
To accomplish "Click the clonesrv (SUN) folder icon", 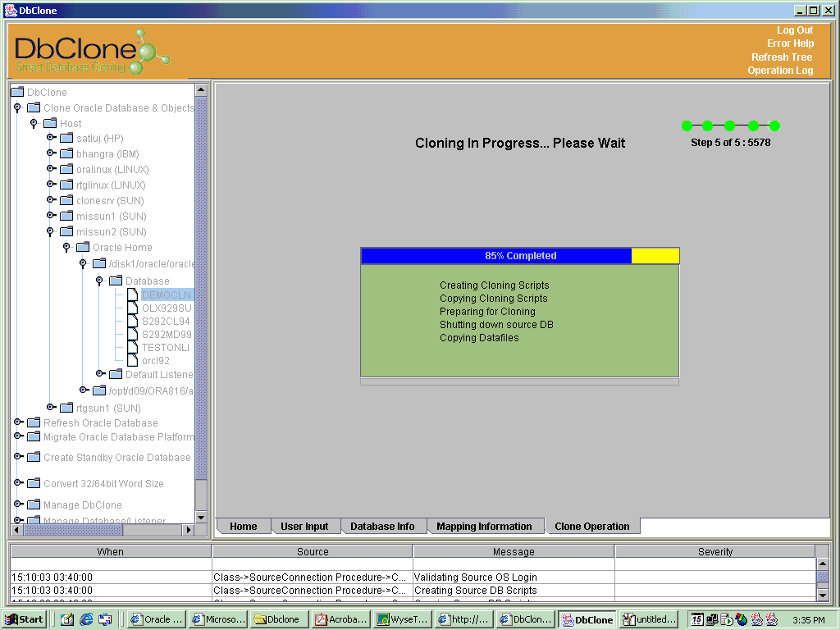I will 66,200.
